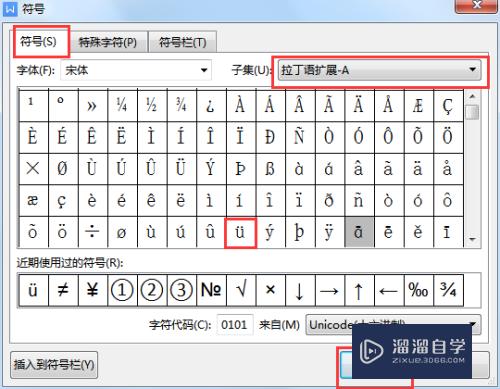Pick the ü cell in the symbol grid
Viewport: 500px width, 389px height.
[240, 233]
